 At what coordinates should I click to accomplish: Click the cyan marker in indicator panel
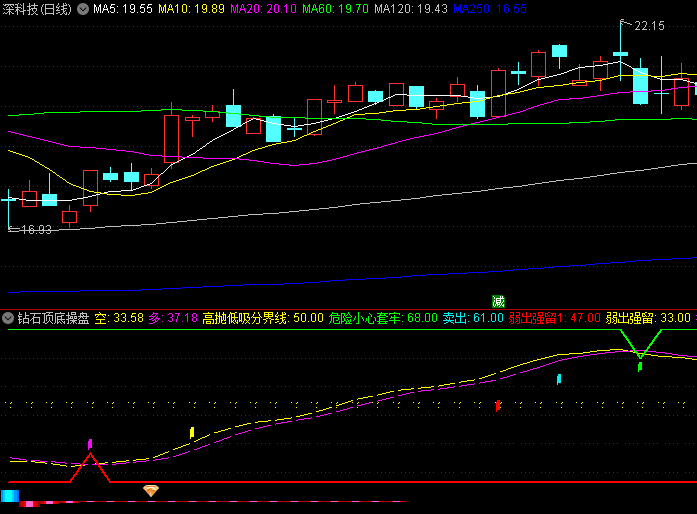tap(559, 379)
